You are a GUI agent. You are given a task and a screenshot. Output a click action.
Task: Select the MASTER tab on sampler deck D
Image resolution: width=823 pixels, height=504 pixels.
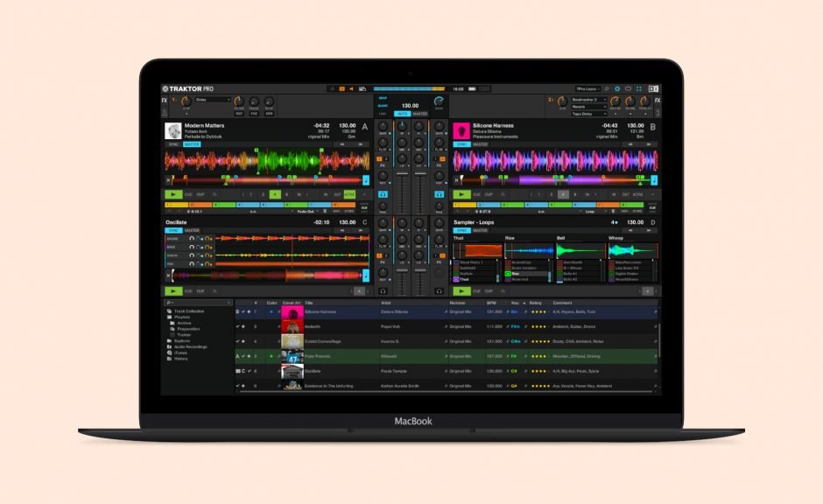[481, 230]
